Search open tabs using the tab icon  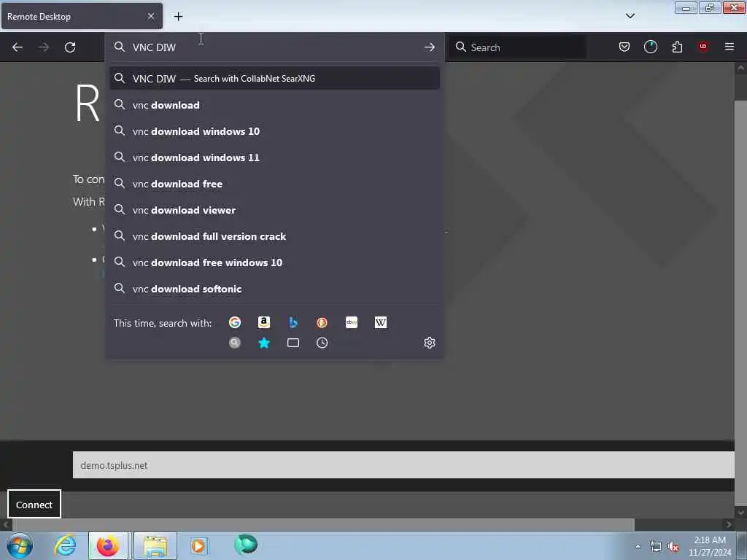coord(293,343)
